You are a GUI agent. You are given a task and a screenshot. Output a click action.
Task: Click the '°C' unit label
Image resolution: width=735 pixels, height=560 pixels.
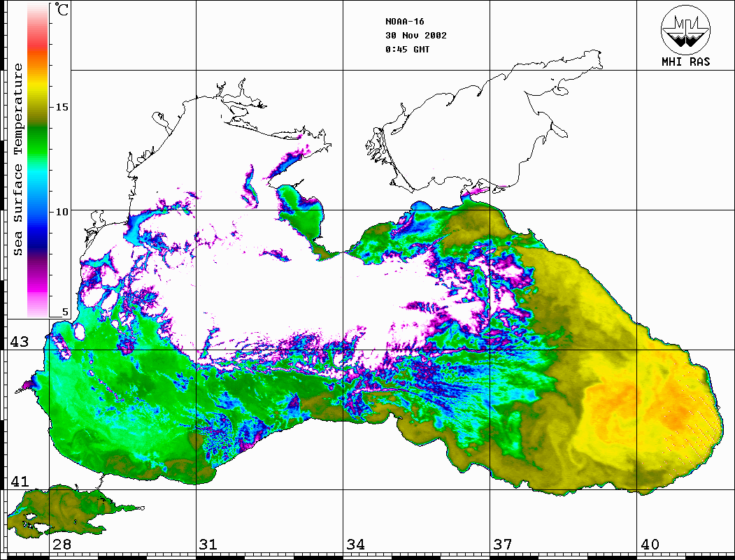[62, 9]
